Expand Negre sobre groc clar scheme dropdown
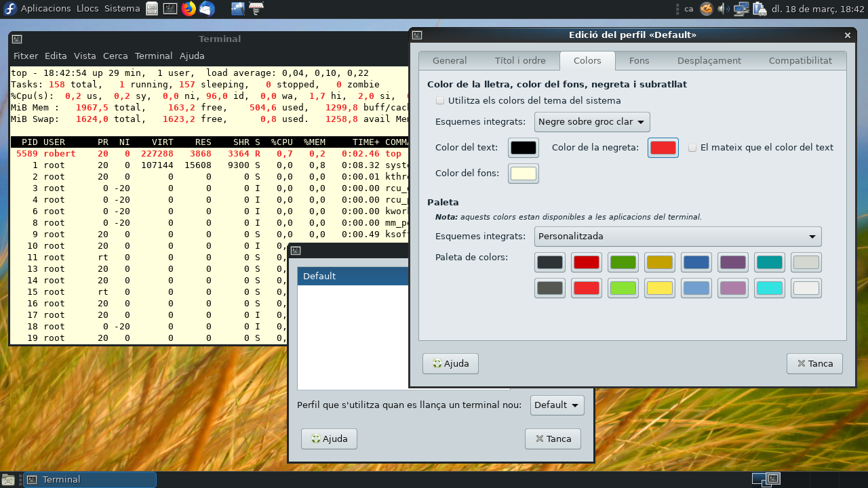This screenshot has height=488, width=868. click(x=592, y=122)
